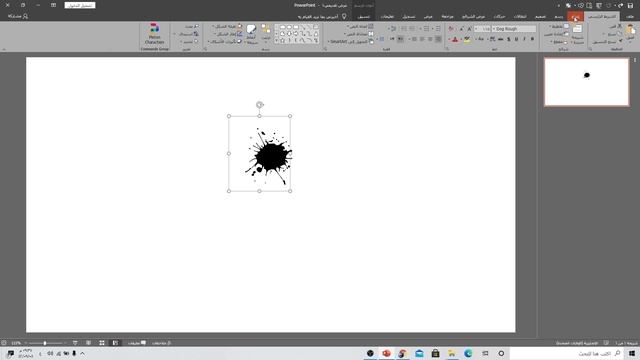
Task: Activate the Format Painter brush
Action: coord(608,42)
